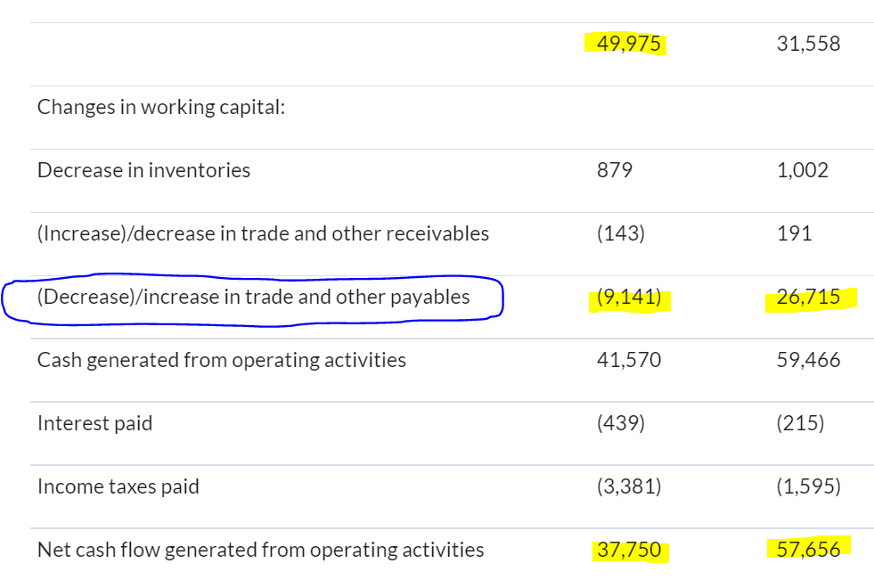Select the inventories value 1,002
Image resolution: width=874 pixels, height=588 pixels.
point(803,170)
